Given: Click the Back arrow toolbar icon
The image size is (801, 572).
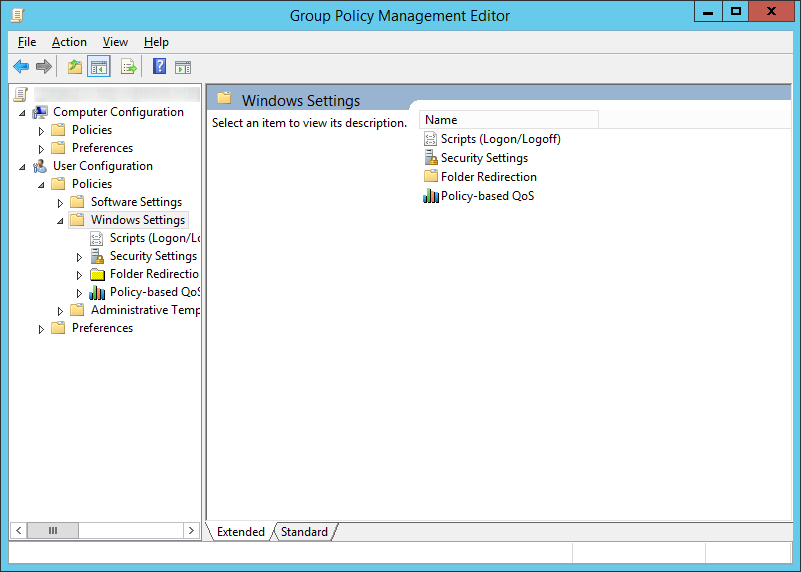Looking at the screenshot, I should click(x=21, y=66).
